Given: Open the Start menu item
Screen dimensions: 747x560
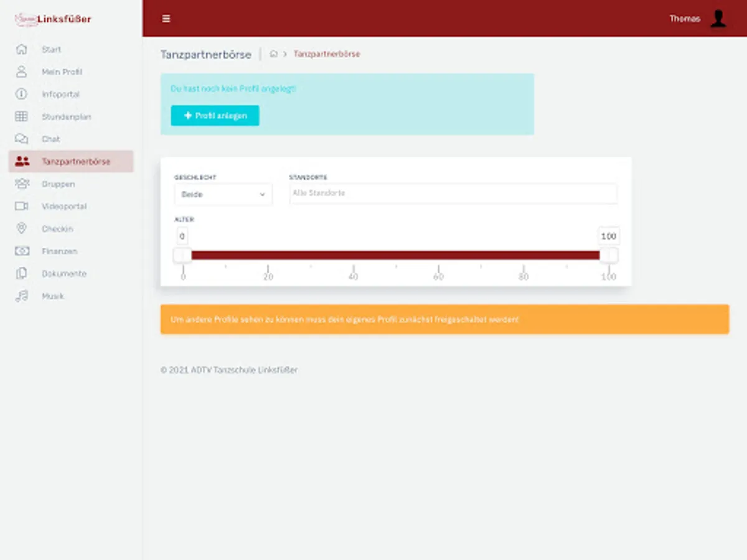Looking at the screenshot, I should pyautogui.click(x=71, y=49).
